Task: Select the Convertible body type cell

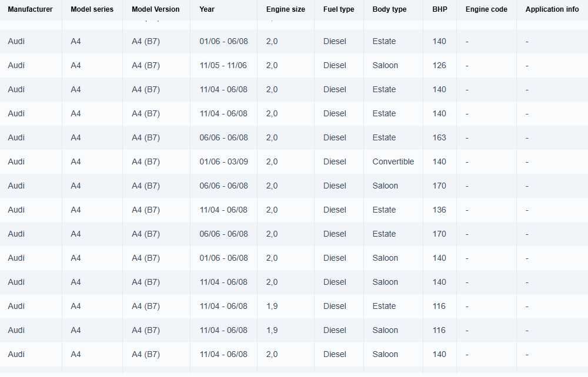Action: [393, 161]
